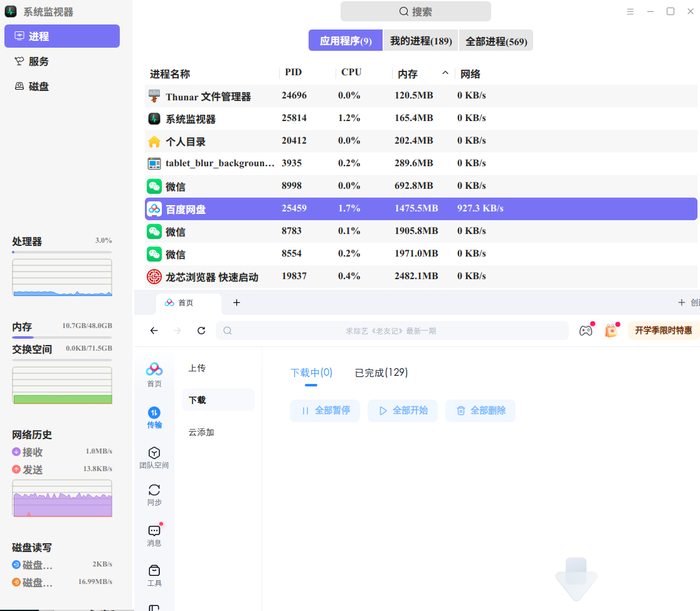
Task: Go back in Baidu Netdisk
Action: tap(154, 331)
